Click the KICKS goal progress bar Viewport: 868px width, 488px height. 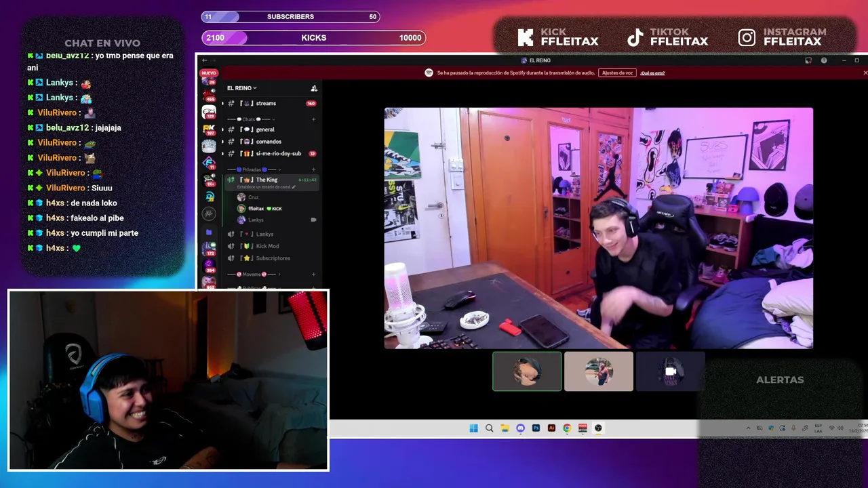(x=314, y=38)
